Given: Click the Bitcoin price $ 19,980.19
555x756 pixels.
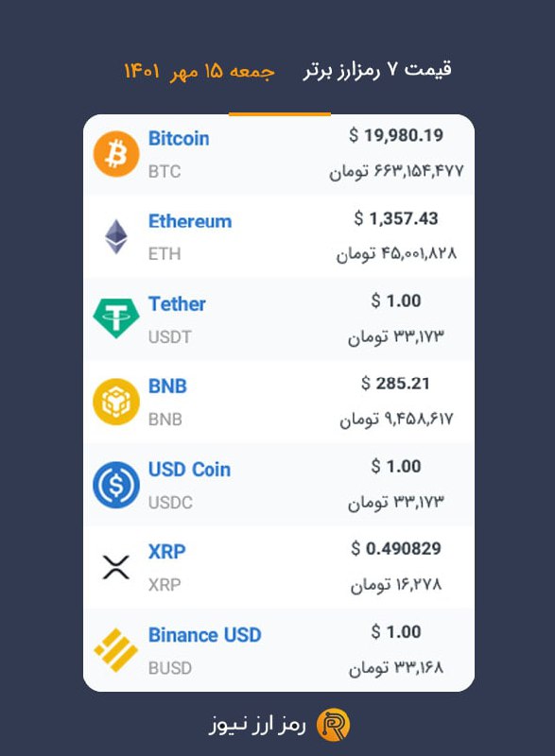Looking at the screenshot, I should pos(396,135).
